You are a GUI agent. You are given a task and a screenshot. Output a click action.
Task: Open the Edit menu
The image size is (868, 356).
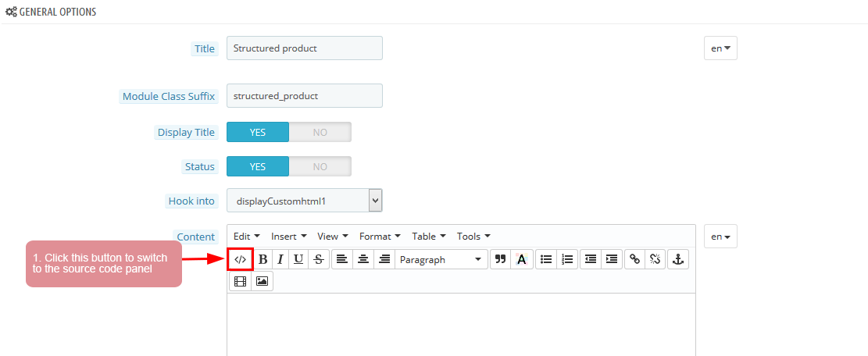246,236
